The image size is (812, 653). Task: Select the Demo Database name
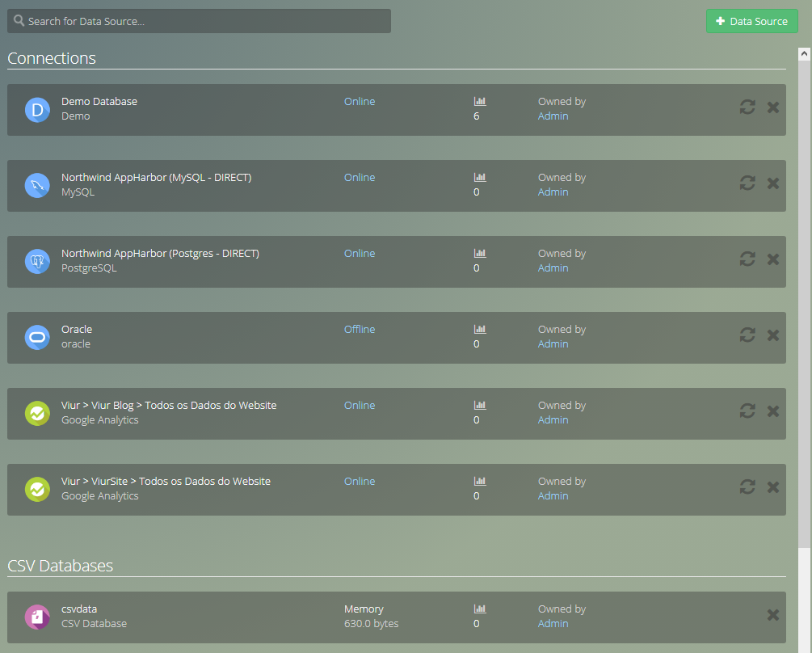pos(99,102)
